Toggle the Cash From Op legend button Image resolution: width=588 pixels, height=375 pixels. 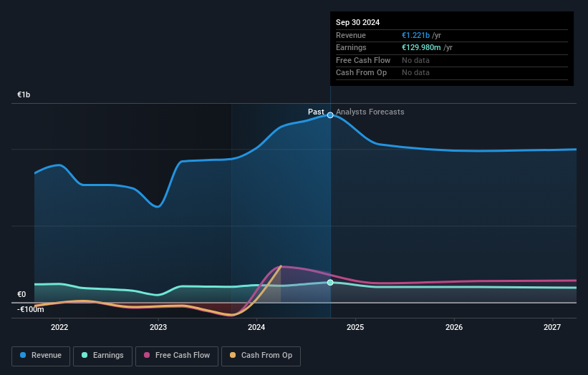261,356
